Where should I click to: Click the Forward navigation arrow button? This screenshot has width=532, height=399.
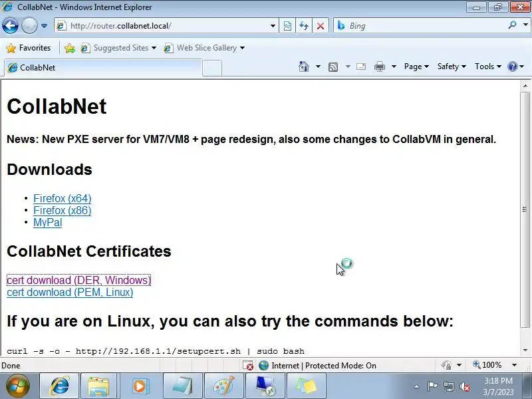pos(29,26)
